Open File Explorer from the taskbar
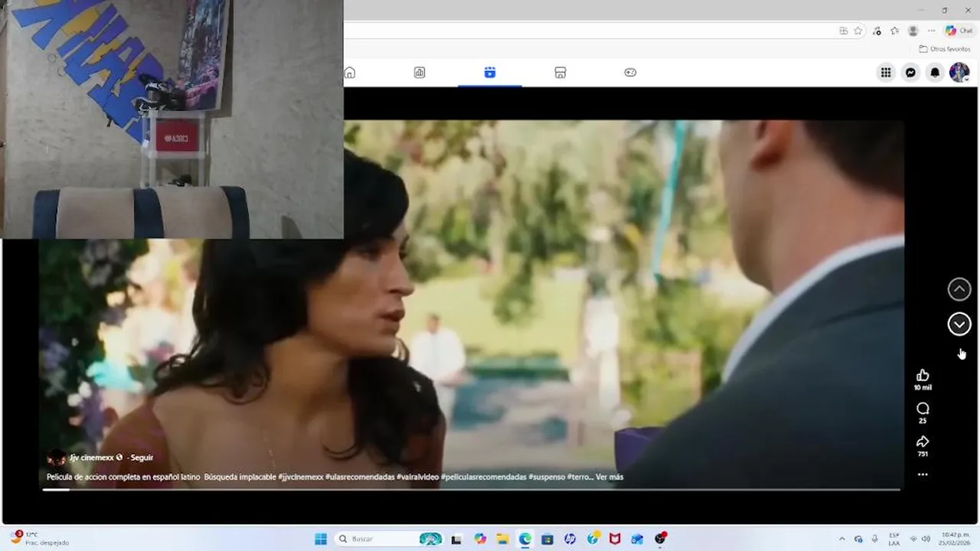Viewport: 980px width, 551px height. click(502, 539)
